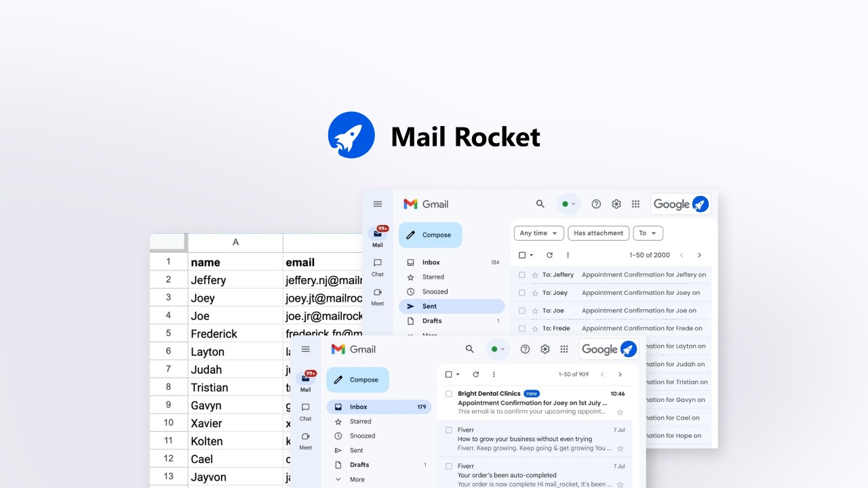Viewport: 868px width, 488px height.
Task: Star the 'To: Jeffery' sent email
Action: [x=535, y=275]
